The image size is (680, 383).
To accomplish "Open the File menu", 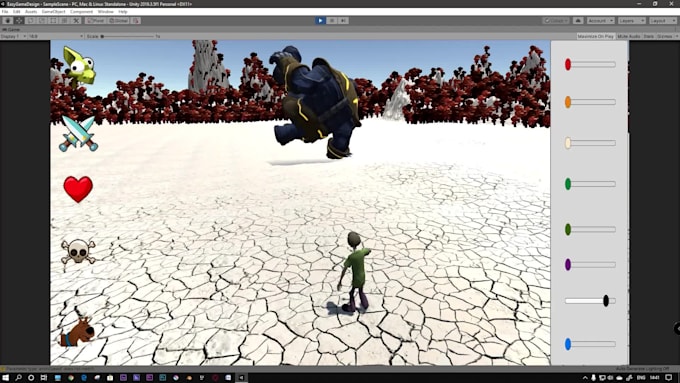I will click(5, 12).
